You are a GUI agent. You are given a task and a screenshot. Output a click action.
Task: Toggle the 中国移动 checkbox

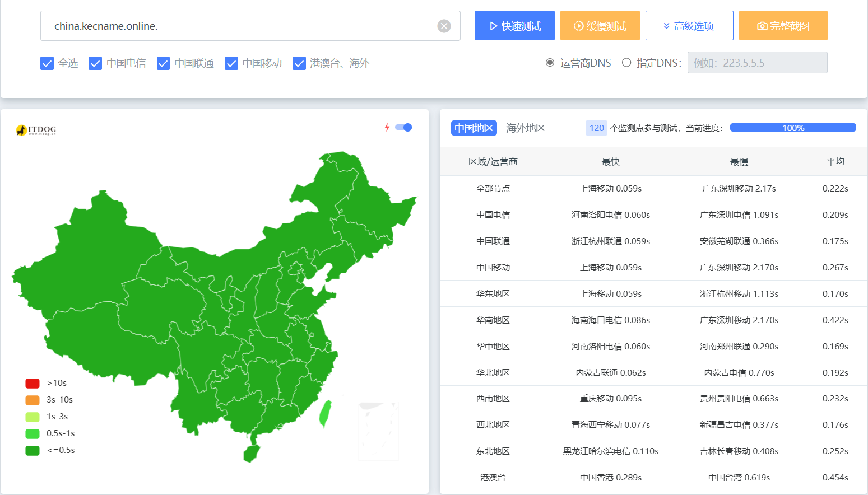(x=231, y=63)
